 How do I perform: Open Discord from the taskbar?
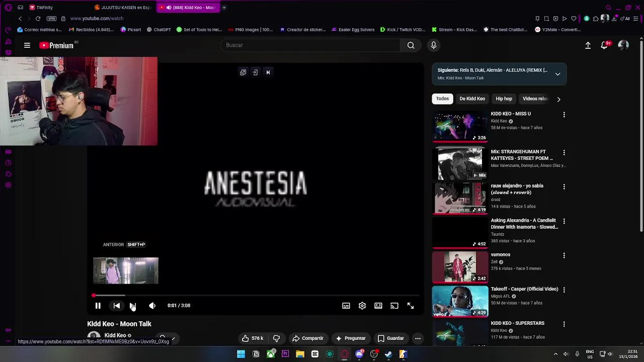[x=359, y=354]
